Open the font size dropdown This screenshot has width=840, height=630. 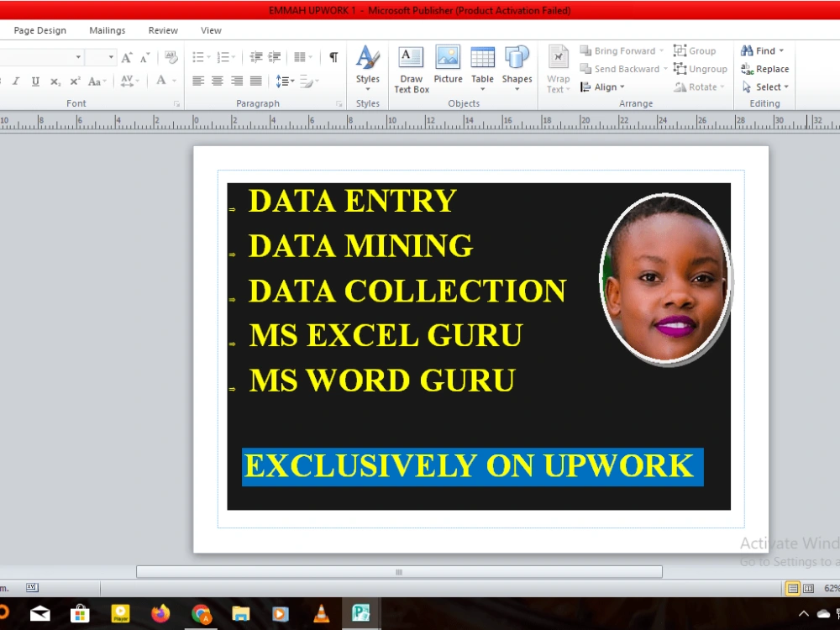coord(111,57)
